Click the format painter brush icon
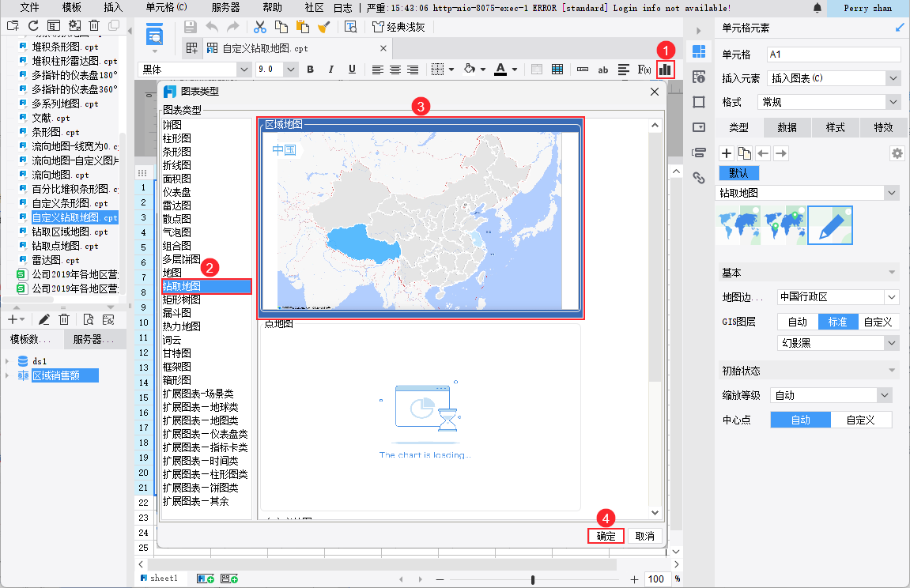This screenshot has width=910, height=588. tap(324, 27)
